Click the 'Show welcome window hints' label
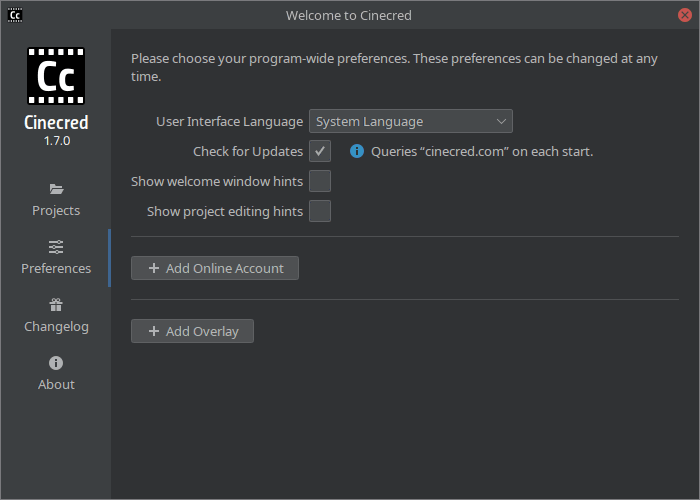Screen dimensions: 700x500 click(217, 181)
